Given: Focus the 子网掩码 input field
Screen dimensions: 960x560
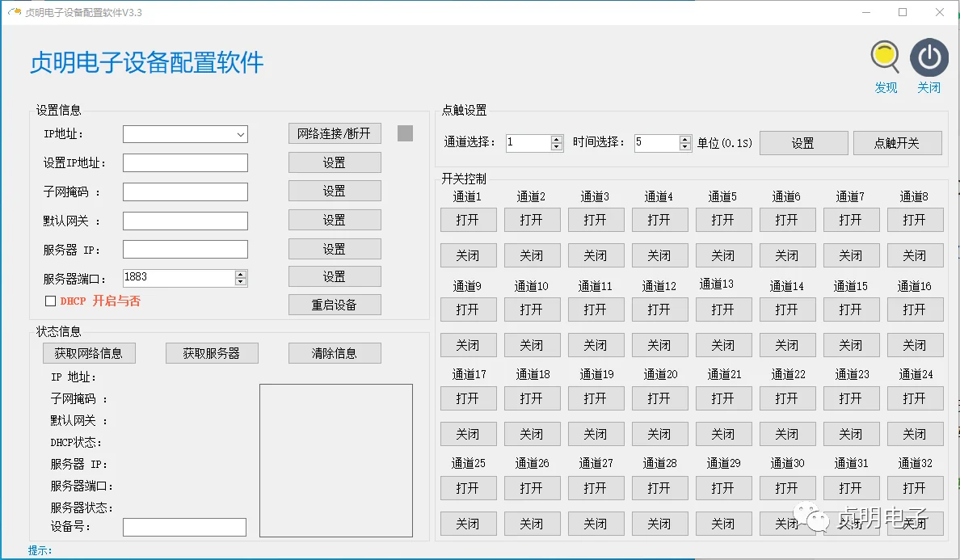Looking at the screenshot, I should [185, 192].
